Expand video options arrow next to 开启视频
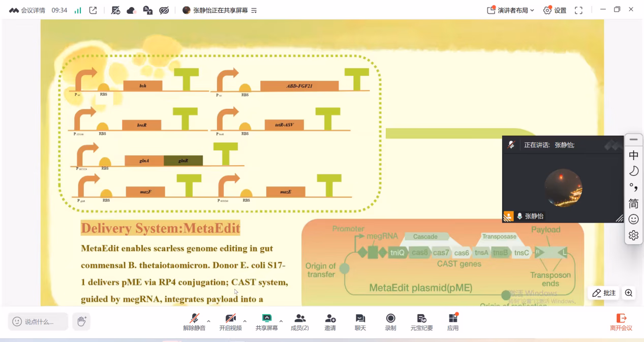This screenshot has width=644, height=342. 245,321
